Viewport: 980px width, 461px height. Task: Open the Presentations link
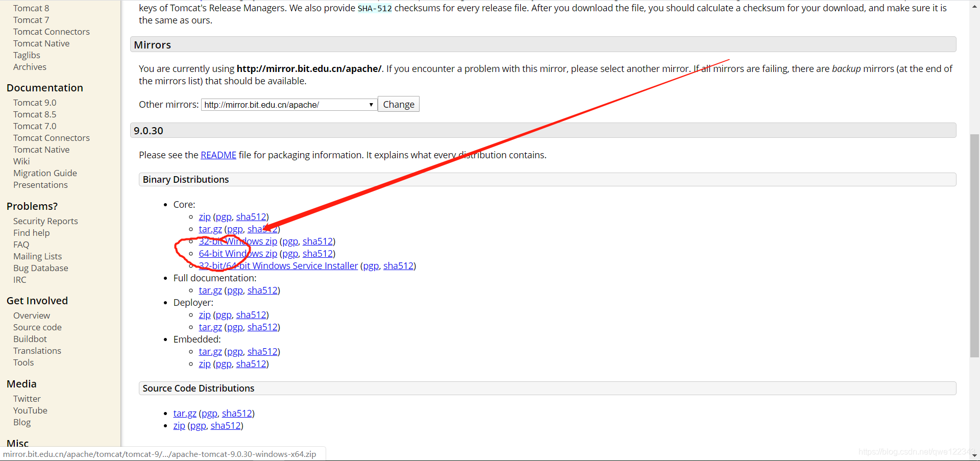40,185
